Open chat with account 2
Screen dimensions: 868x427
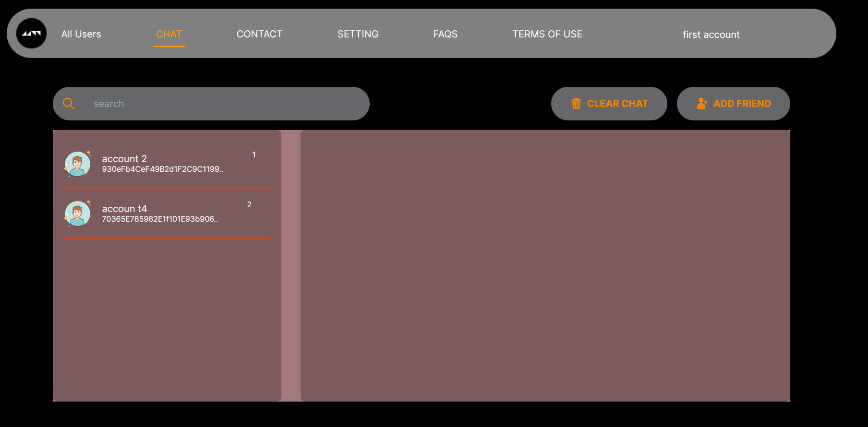tap(167, 164)
